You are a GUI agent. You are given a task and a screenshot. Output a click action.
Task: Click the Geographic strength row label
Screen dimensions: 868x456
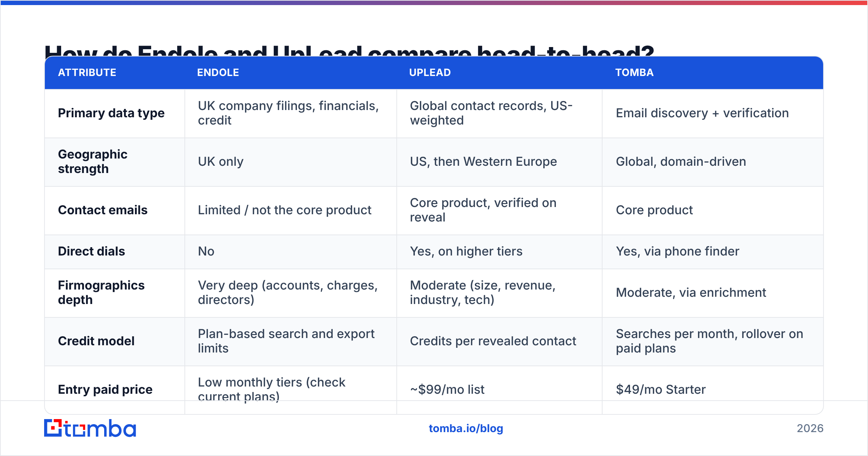click(93, 161)
